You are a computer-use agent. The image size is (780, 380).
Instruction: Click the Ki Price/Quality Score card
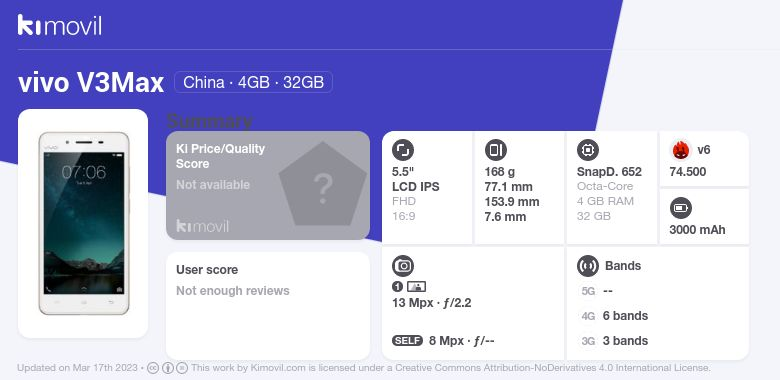[268, 185]
